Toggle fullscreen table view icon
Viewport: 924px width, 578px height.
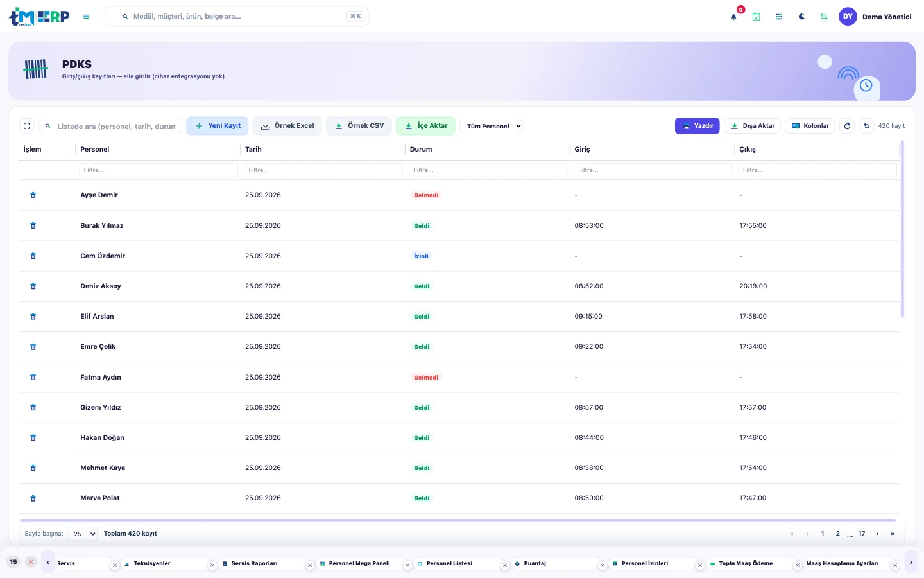pyautogui.click(x=27, y=126)
